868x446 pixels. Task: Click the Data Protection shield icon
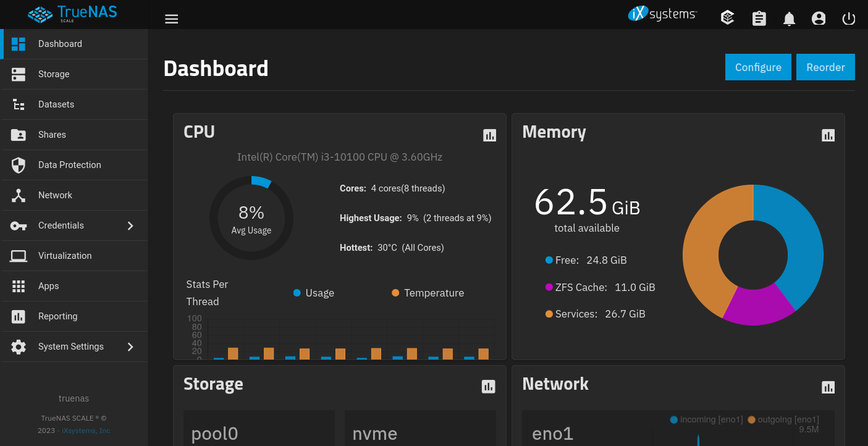click(19, 165)
